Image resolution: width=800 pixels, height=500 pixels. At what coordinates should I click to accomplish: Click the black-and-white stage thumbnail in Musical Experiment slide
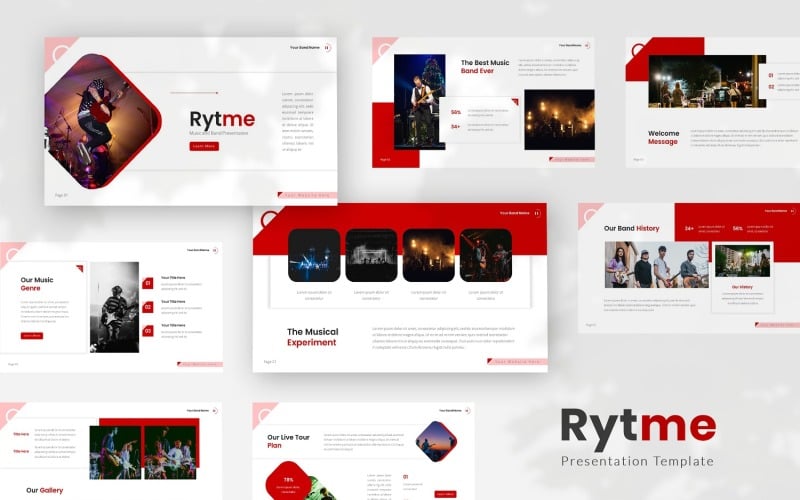point(371,256)
